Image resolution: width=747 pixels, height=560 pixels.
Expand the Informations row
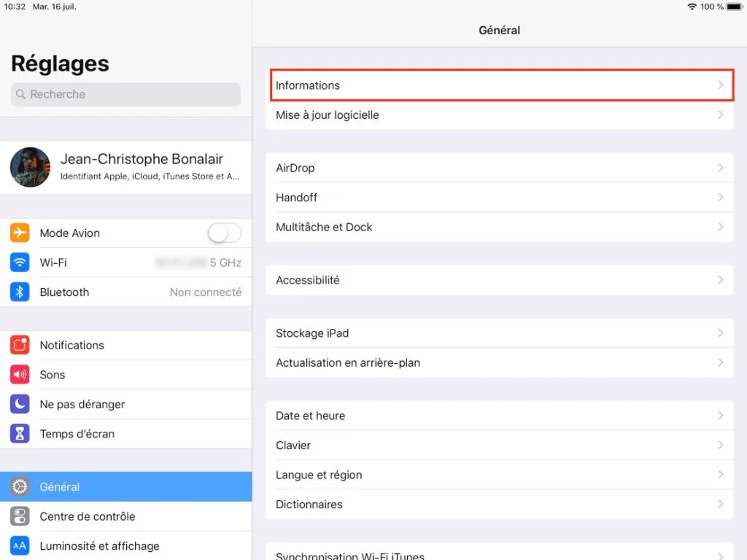click(x=500, y=85)
